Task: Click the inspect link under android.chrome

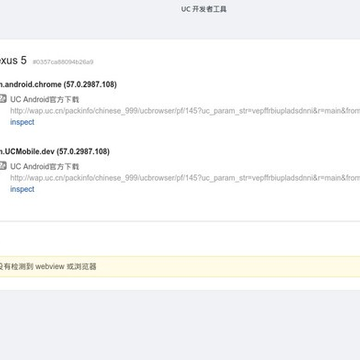Action: tap(22, 122)
